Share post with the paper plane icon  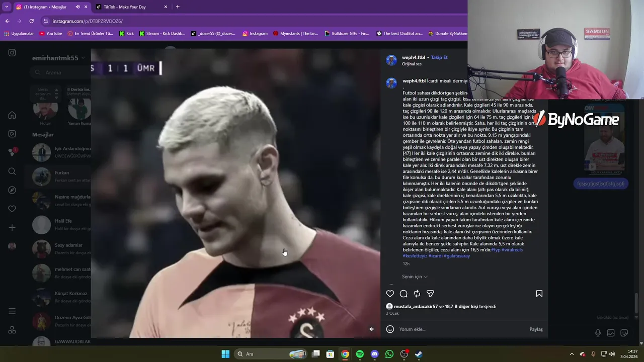(430, 294)
